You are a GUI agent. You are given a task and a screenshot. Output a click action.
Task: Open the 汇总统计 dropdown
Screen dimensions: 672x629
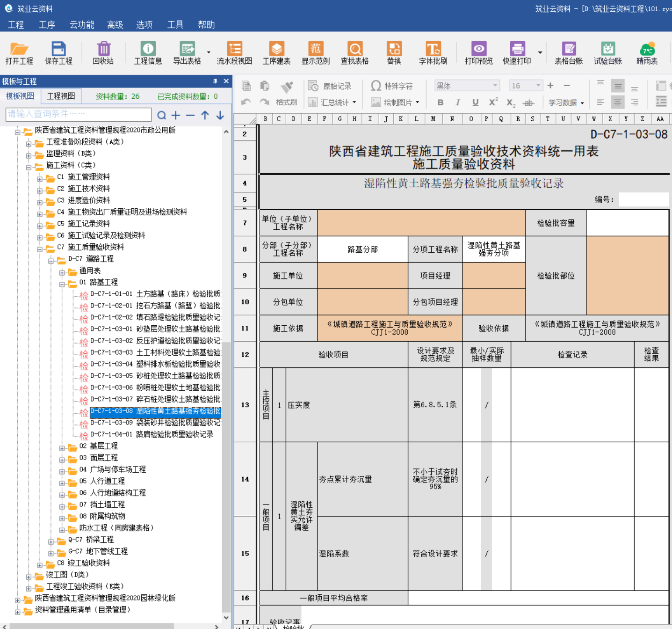pos(354,102)
